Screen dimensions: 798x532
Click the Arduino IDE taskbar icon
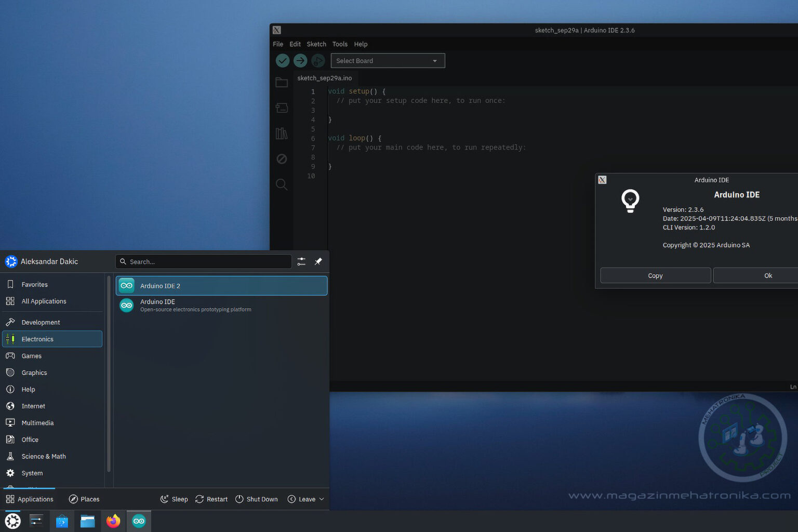[139, 521]
